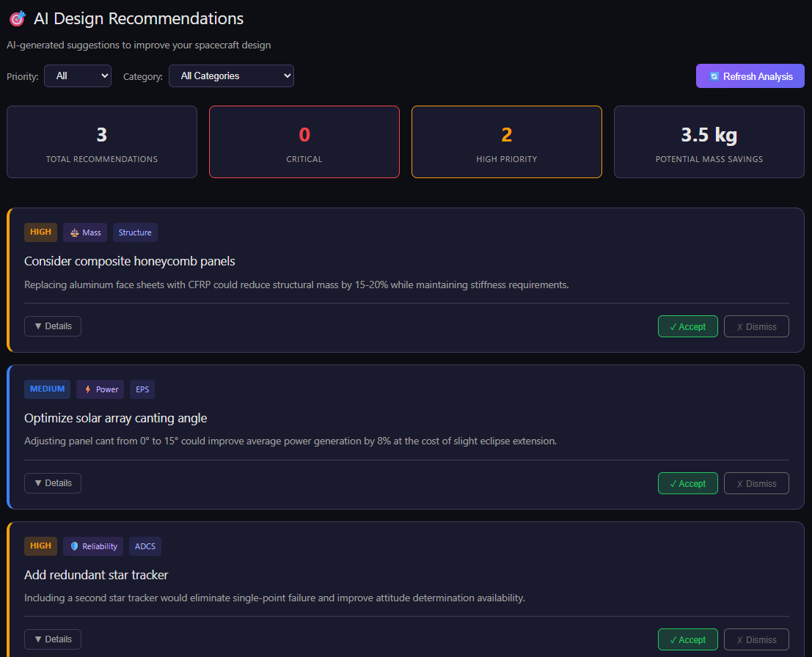This screenshot has height=657, width=812.
Task: Click the Reliability shield icon tag
Action: 93,546
